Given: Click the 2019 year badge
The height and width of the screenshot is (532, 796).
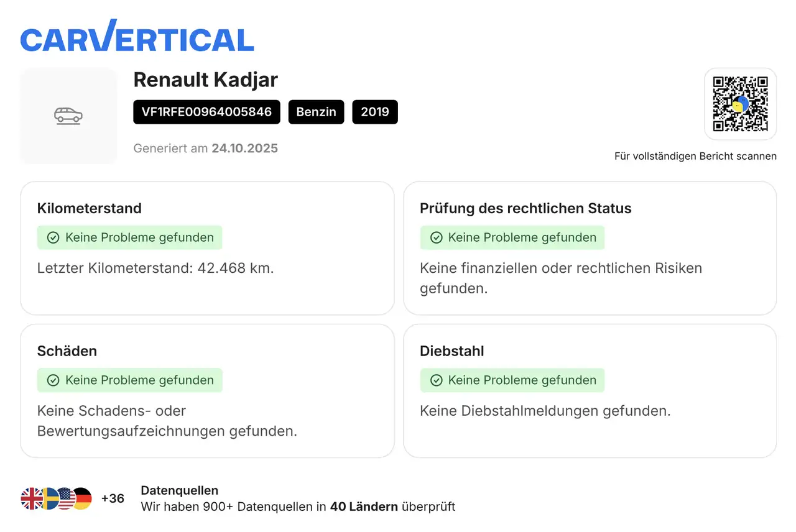Looking at the screenshot, I should click(x=374, y=112).
